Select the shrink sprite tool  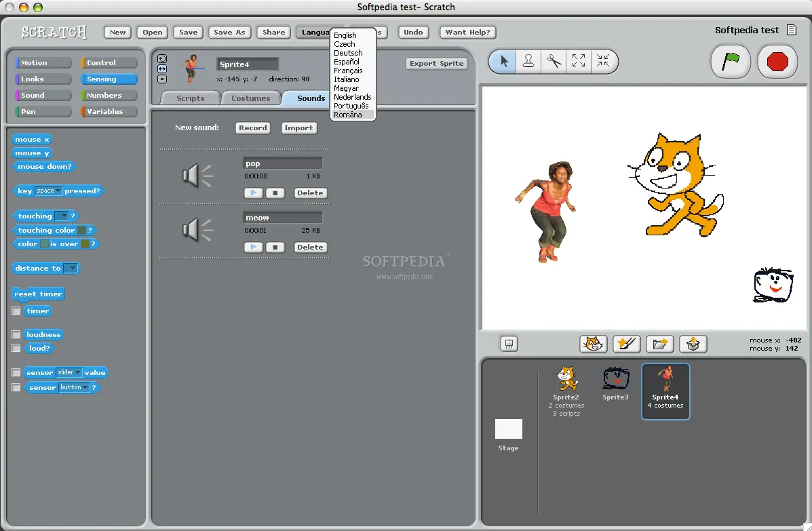coord(603,62)
